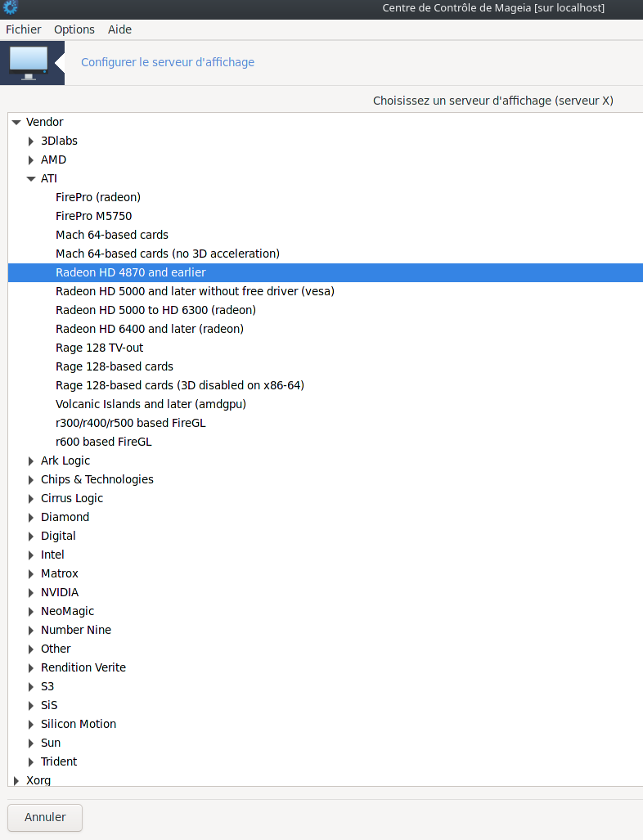The height and width of the screenshot is (840, 643).
Task: Select plain 'Rage 128-based cards' entry
Action: click(115, 366)
